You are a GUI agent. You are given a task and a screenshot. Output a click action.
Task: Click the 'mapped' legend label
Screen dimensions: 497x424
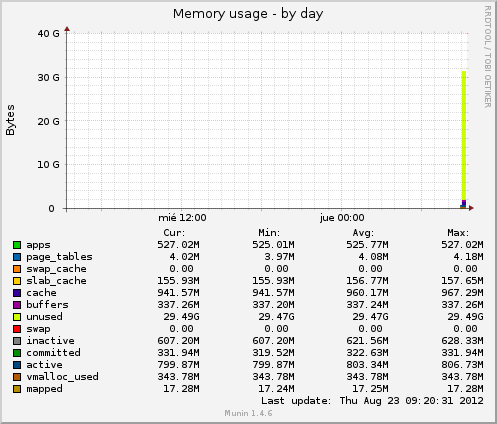point(44,389)
